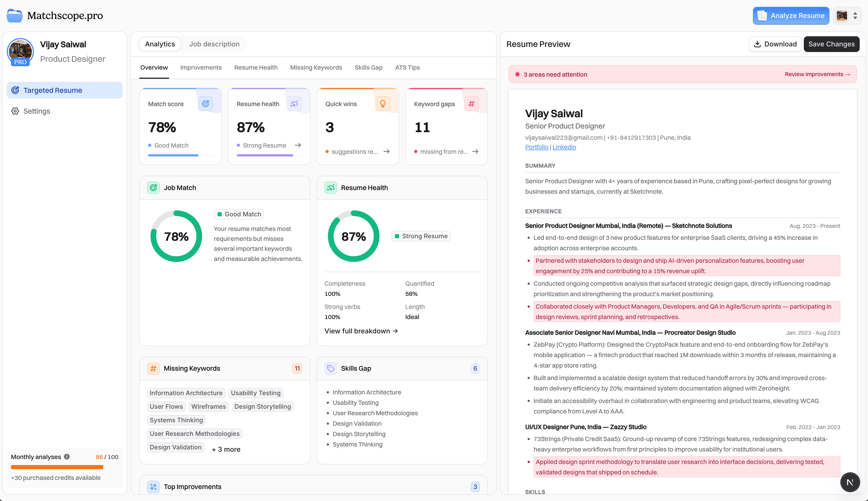Screen dimensions: 868x501
Task: Click the Job Match section icon
Action: (153, 187)
